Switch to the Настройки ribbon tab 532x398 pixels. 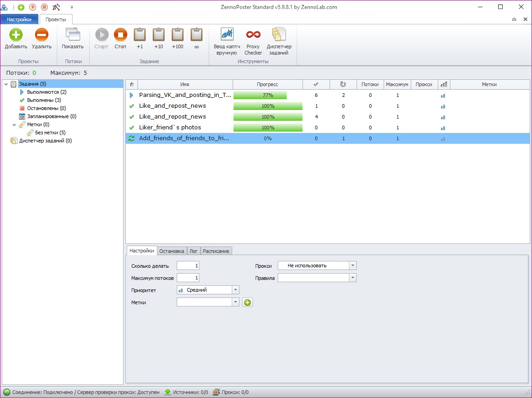19,19
